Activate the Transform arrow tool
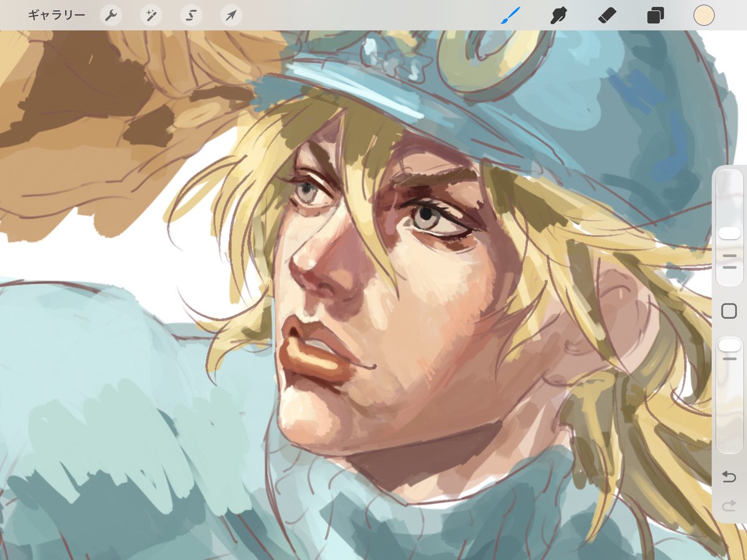 coord(232,16)
